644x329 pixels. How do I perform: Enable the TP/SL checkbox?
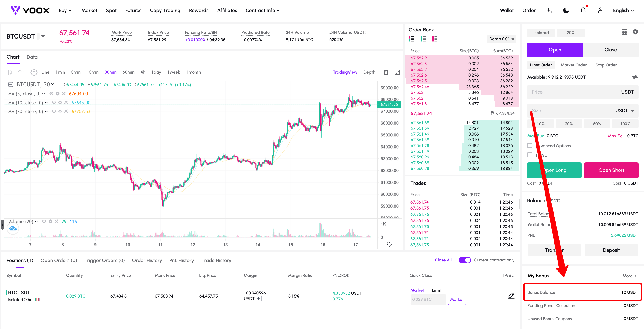coord(530,155)
